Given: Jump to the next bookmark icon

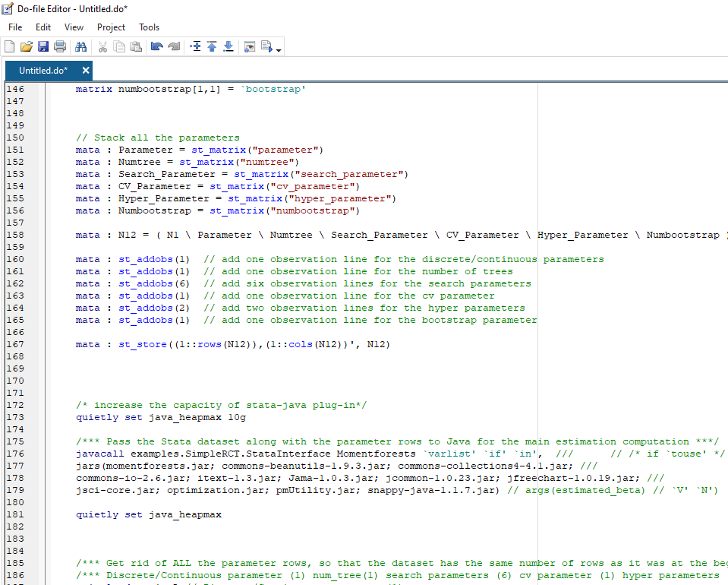Looking at the screenshot, I should [228, 46].
